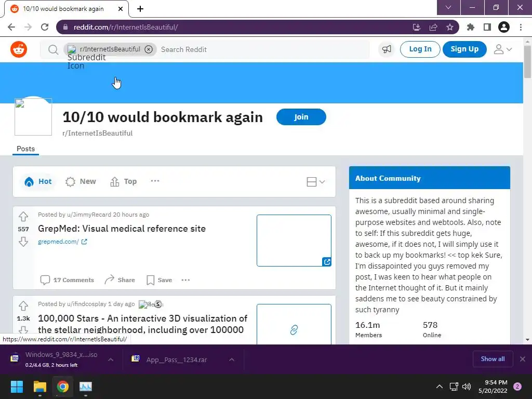This screenshot has width=532, height=399.
Task: Join the InternetIsBeautiful community
Action: click(301, 117)
